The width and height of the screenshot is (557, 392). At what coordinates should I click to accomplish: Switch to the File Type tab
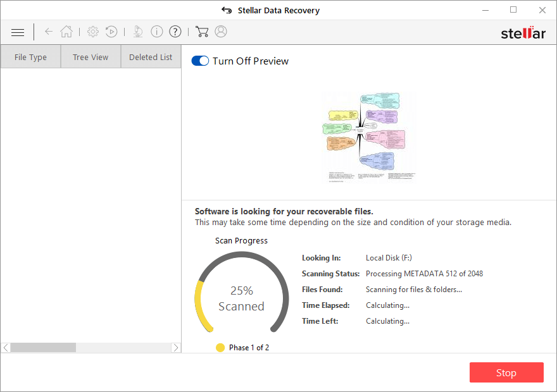click(30, 57)
